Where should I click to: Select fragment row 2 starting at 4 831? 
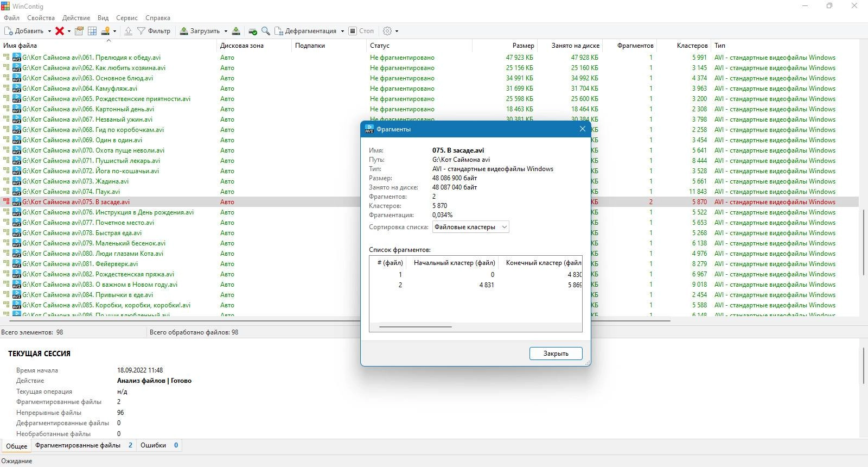pyautogui.click(x=475, y=285)
